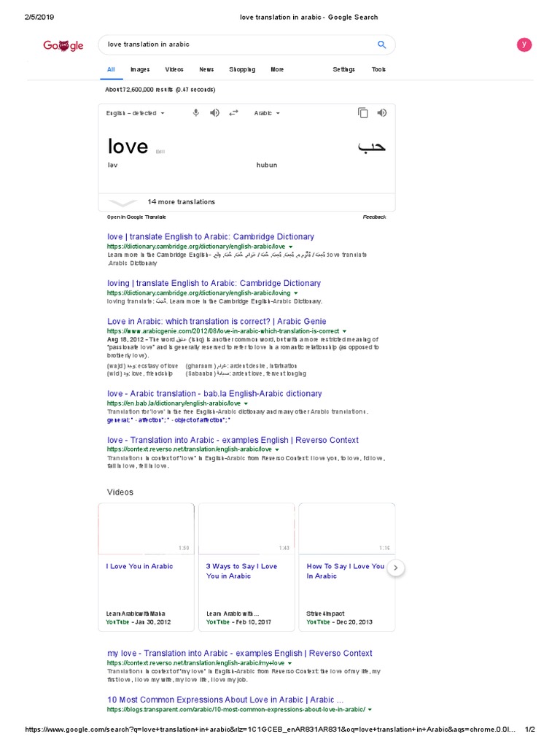Click Open in Google Translate link
The width and height of the screenshot is (560, 747).
click(136, 217)
